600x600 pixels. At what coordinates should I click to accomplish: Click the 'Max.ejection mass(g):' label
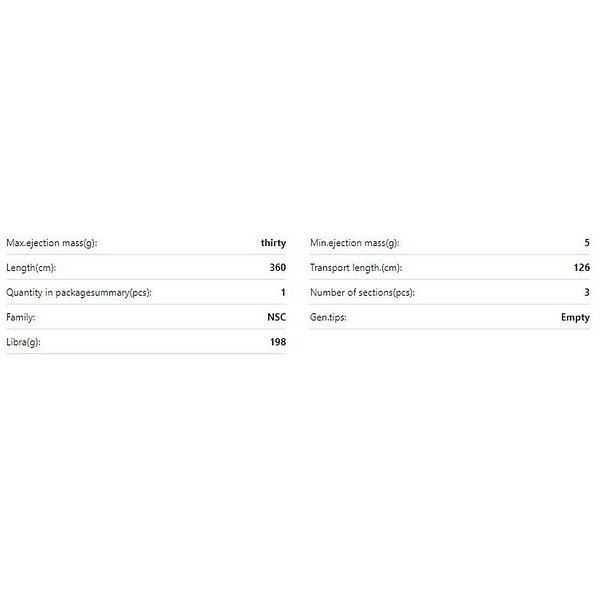pos(52,243)
